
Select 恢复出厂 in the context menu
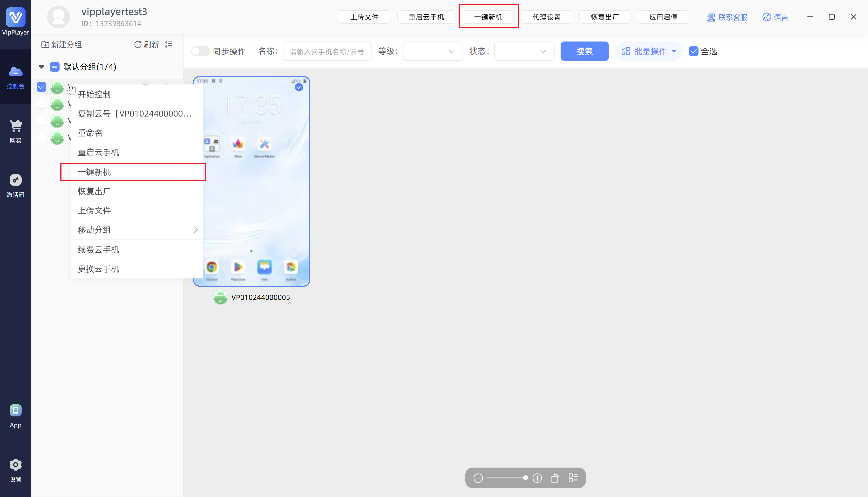click(x=94, y=191)
